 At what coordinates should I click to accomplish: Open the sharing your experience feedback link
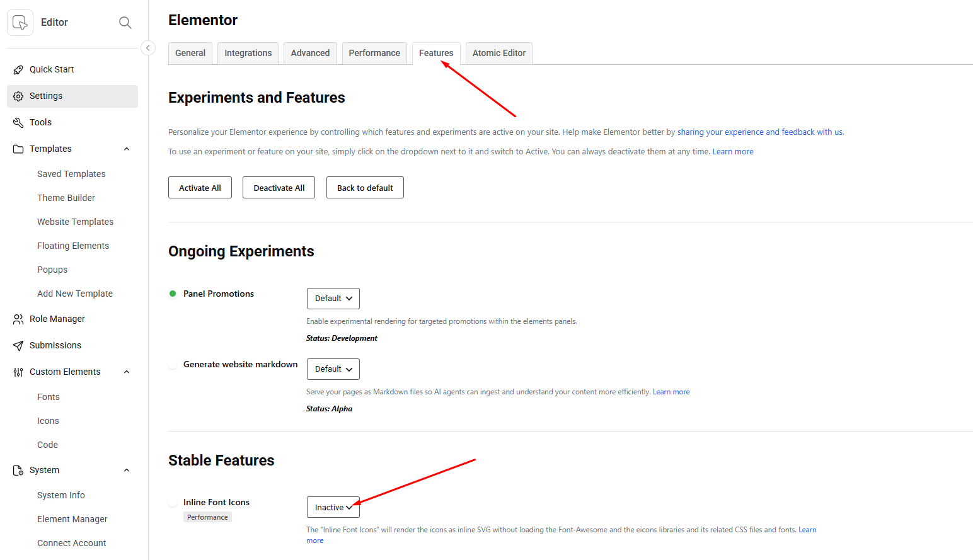[760, 132]
